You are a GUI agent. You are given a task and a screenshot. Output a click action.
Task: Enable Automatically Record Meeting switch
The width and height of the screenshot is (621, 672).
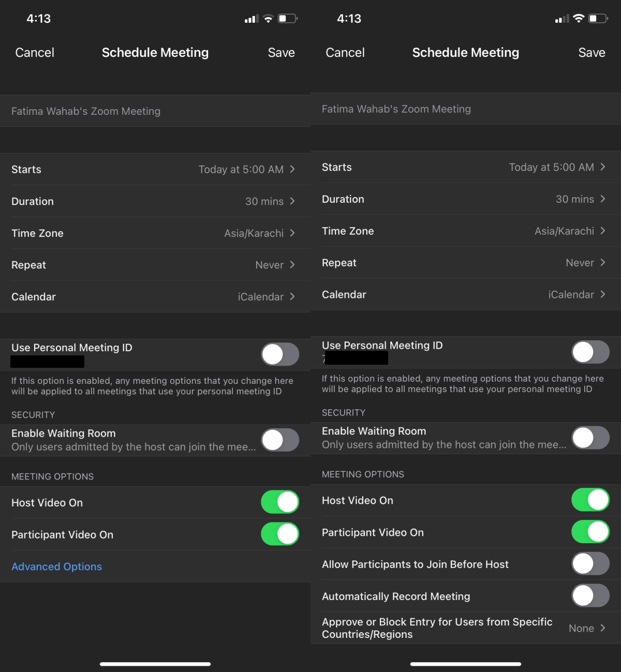pos(590,596)
